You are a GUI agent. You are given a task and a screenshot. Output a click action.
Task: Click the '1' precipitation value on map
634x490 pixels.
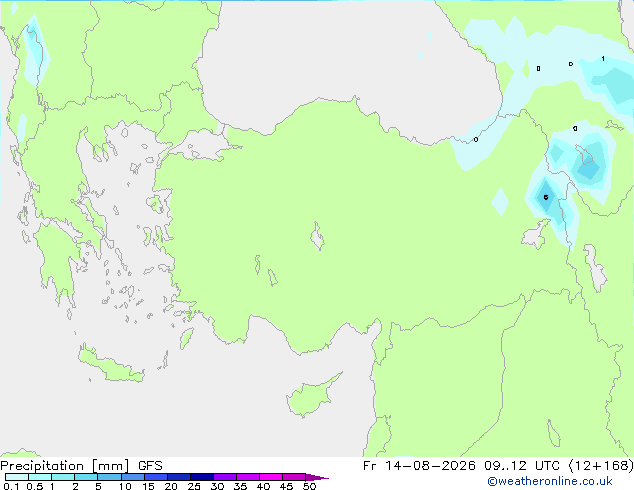[x=603, y=59]
